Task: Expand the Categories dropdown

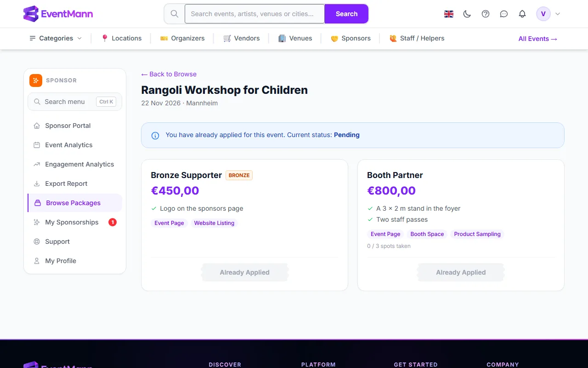Action: [56, 38]
